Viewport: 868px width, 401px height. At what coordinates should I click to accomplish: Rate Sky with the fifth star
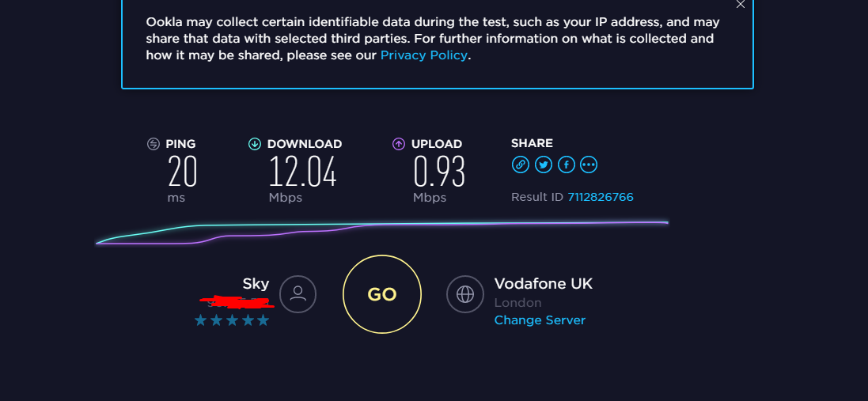tap(263, 320)
